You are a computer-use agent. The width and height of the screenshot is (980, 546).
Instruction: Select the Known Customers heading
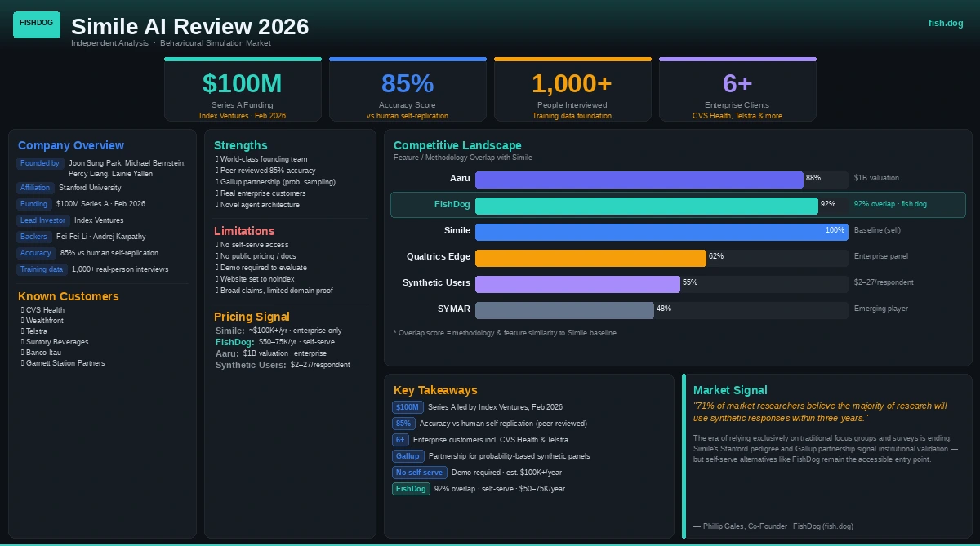coord(69,296)
